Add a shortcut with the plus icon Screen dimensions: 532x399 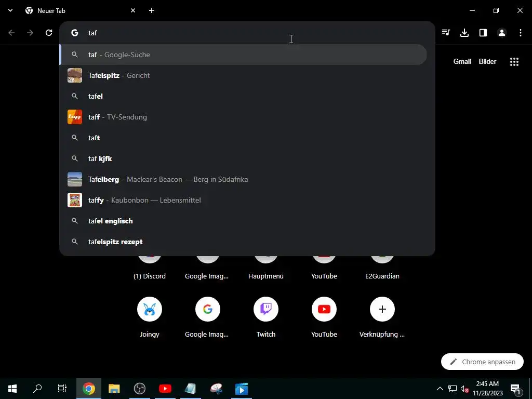382,309
